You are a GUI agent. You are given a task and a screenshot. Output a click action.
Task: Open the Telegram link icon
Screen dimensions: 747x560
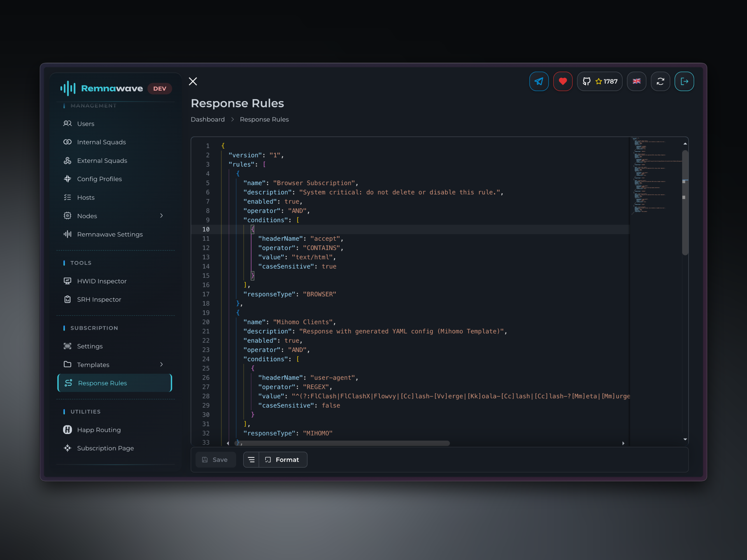pyautogui.click(x=538, y=81)
